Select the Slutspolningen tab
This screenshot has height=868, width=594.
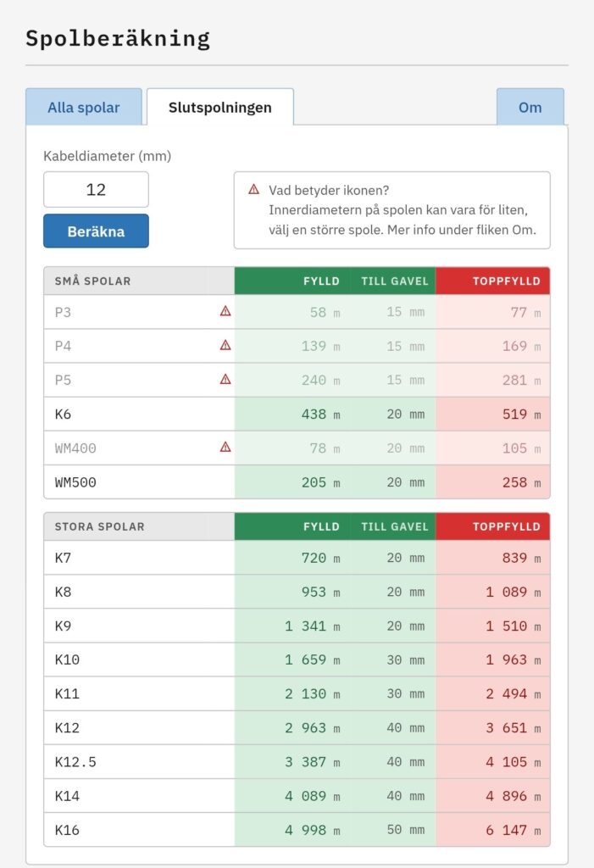point(220,108)
